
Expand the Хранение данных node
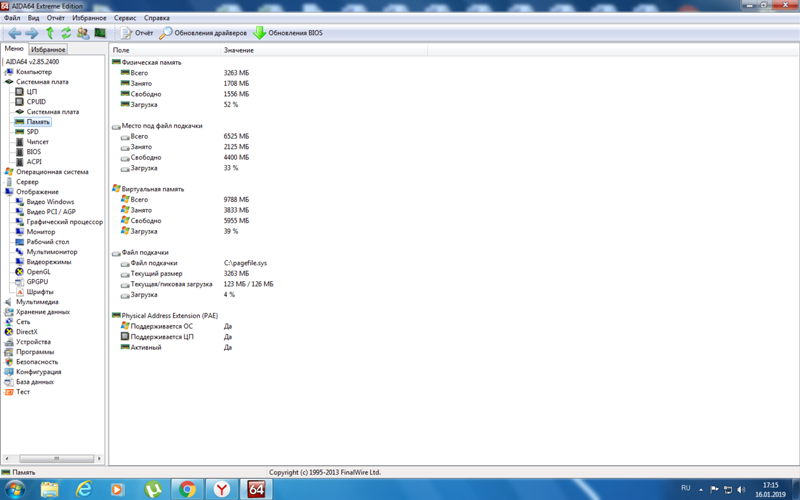click(43, 312)
